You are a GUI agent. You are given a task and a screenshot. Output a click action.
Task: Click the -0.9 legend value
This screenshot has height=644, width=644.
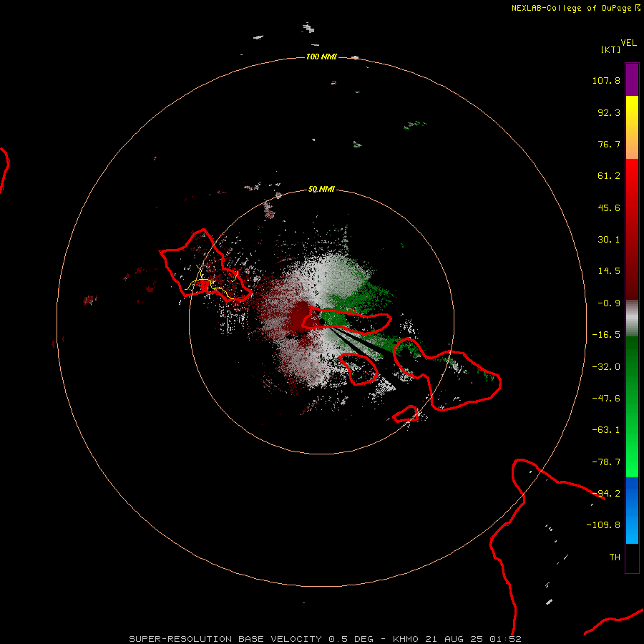(609, 303)
